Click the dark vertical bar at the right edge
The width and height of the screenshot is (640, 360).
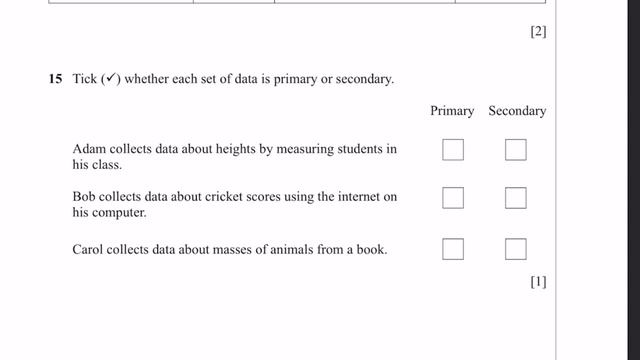pos(634,180)
